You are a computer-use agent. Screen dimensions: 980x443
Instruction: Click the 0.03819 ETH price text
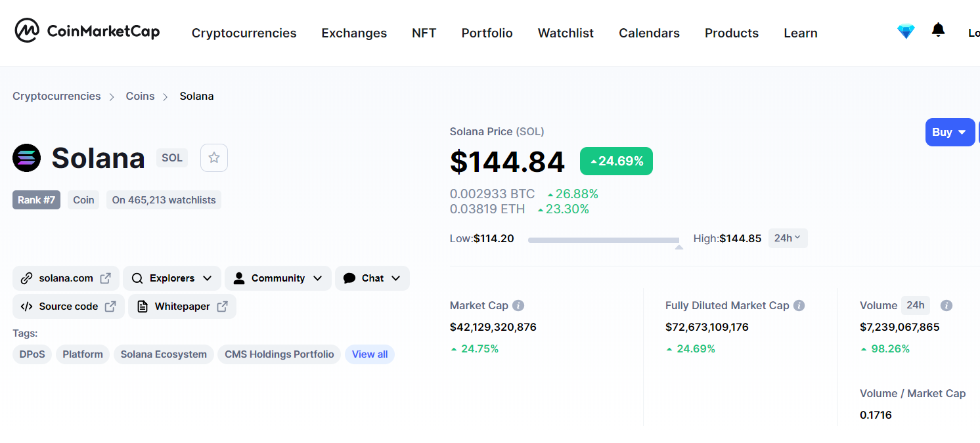[487, 209]
